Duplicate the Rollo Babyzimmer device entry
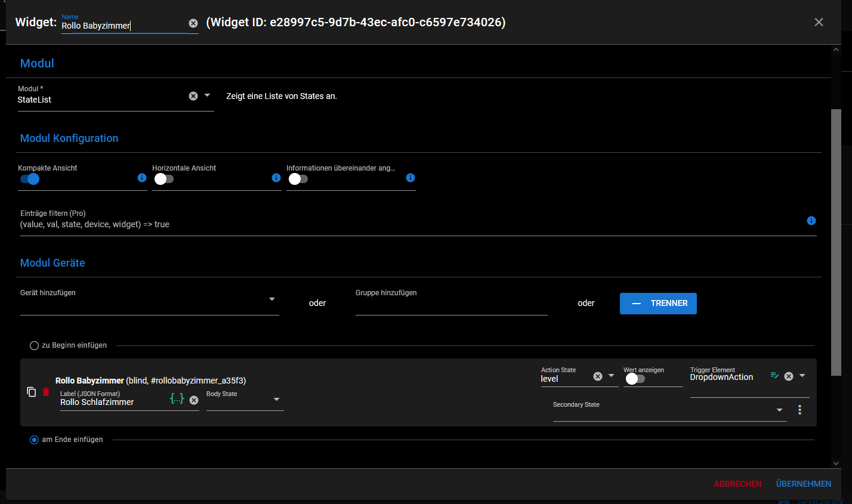Viewport: 852px width, 504px height. [x=32, y=392]
